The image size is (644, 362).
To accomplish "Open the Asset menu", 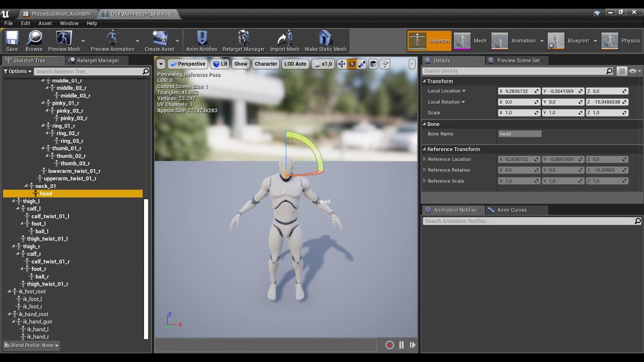I will pos(45,23).
